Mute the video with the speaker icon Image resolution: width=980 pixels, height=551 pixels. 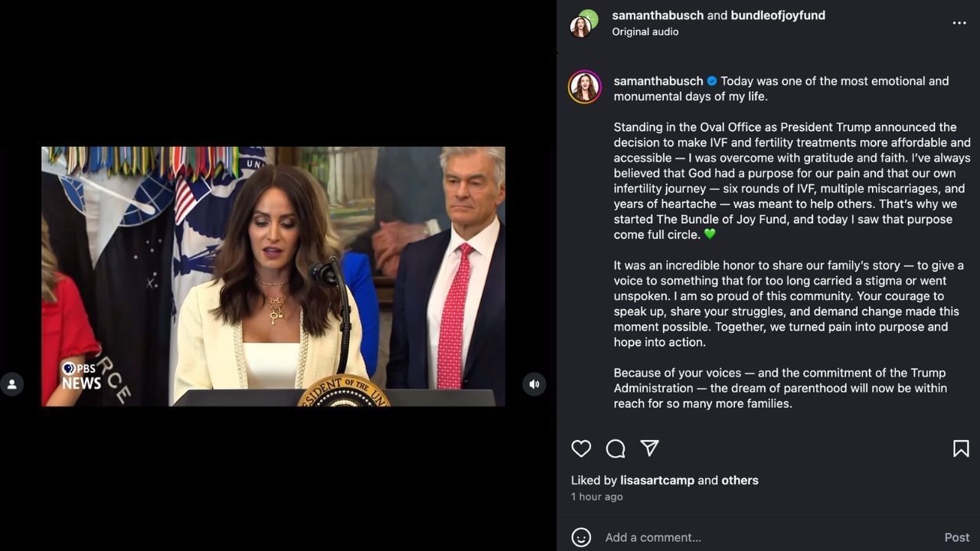(x=534, y=384)
